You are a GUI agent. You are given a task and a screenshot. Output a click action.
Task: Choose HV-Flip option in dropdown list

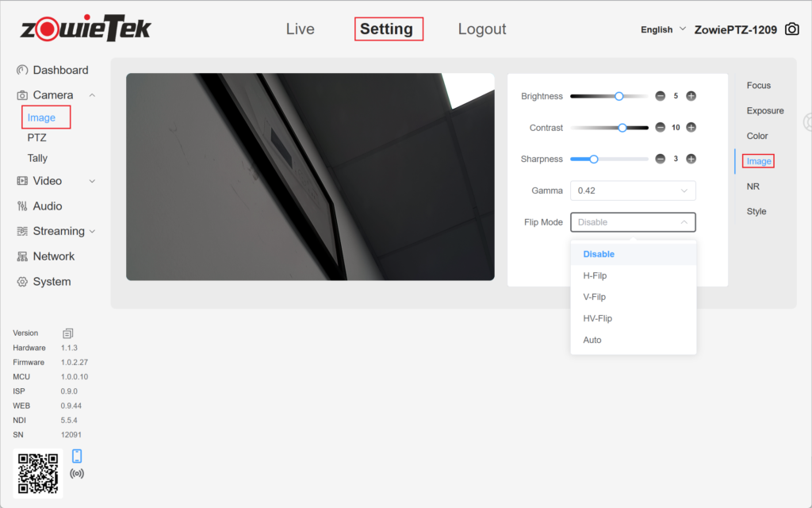point(597,318)
